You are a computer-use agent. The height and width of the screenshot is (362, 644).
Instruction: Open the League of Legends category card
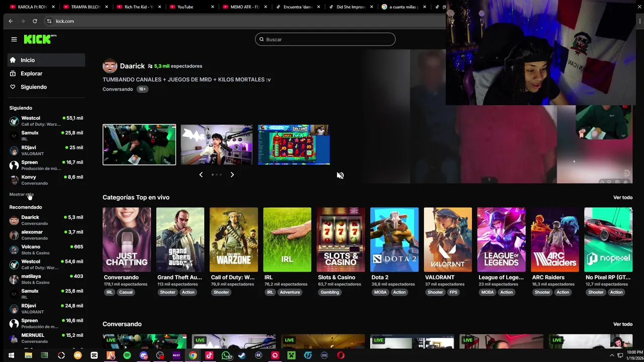[501, 239]
